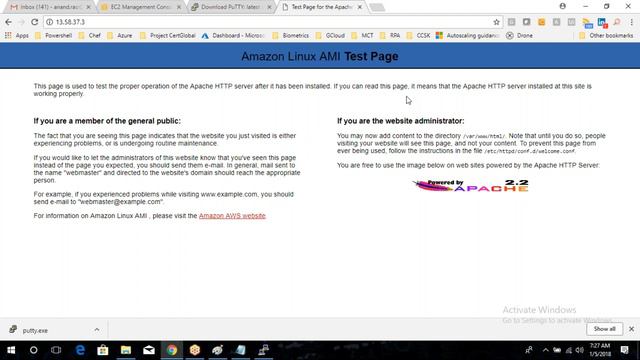
Task: Close the EC2 Management Console tab
Action: tap(179, 7)
